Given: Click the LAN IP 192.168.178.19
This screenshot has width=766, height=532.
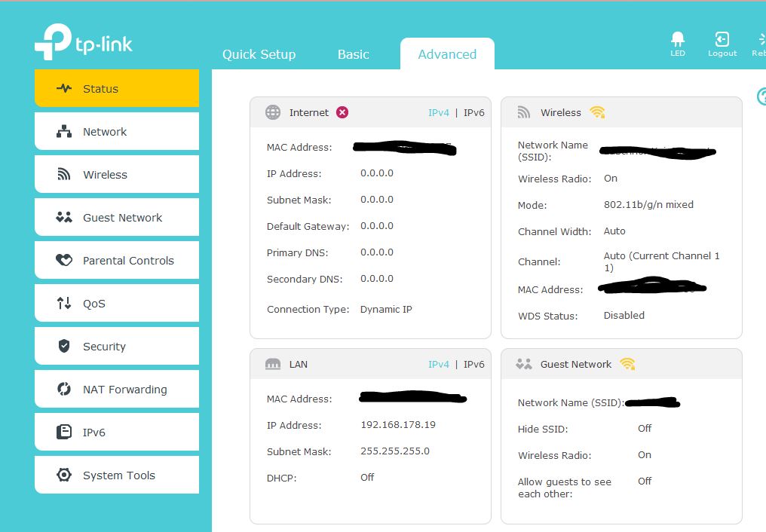Looking at the screenshot, I should (397, 425).
